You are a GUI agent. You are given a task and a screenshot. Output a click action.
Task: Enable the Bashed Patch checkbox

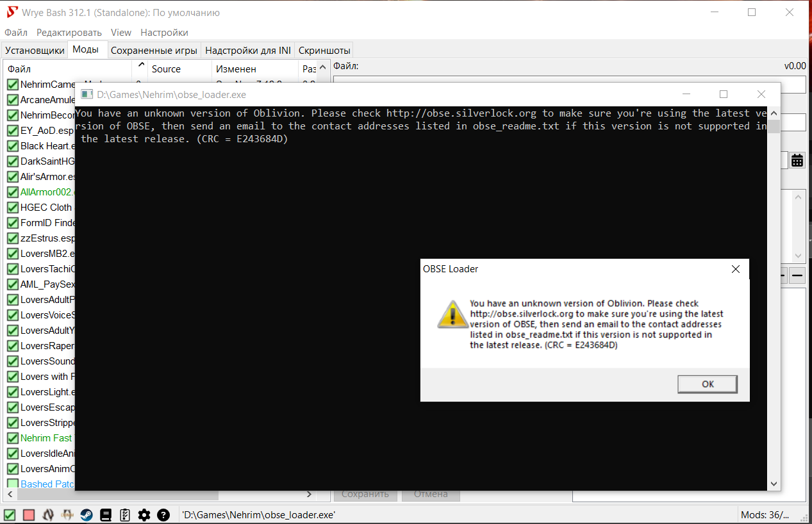click(x=12, y=484)
